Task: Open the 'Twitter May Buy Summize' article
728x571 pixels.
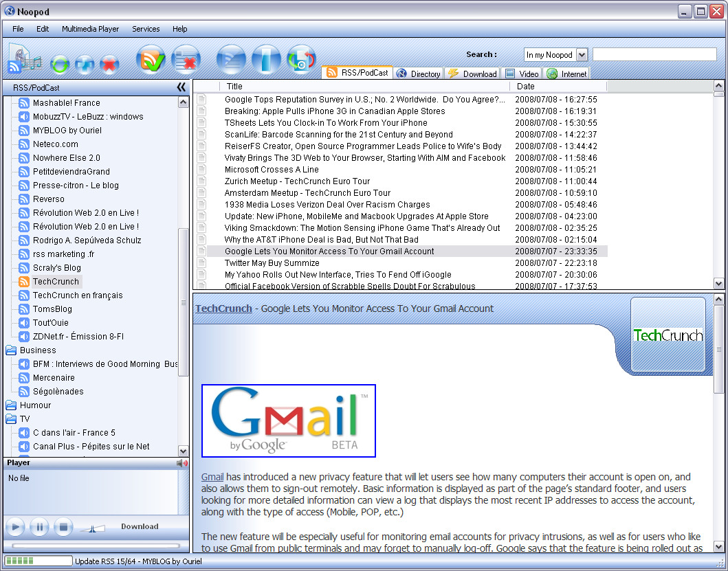Action: coord(272,262)
